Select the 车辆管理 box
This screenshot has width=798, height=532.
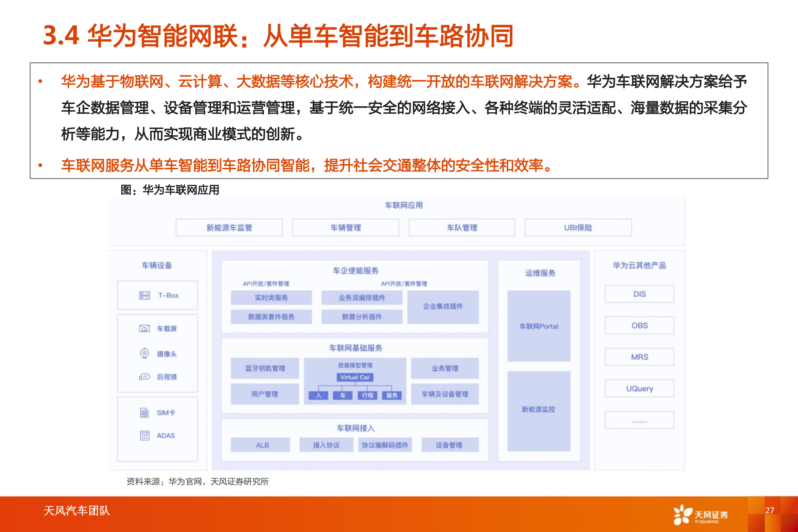(345, 228)
